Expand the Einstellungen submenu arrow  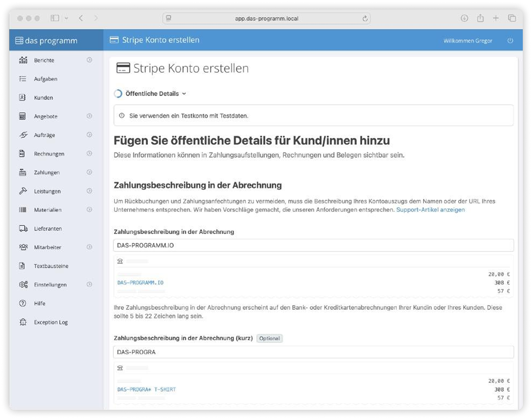coord(89,284)
